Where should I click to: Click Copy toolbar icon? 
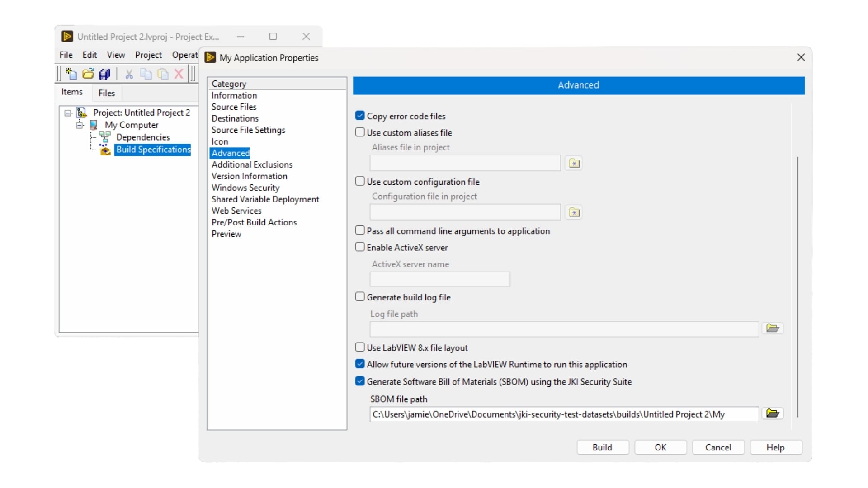point(146,74)
